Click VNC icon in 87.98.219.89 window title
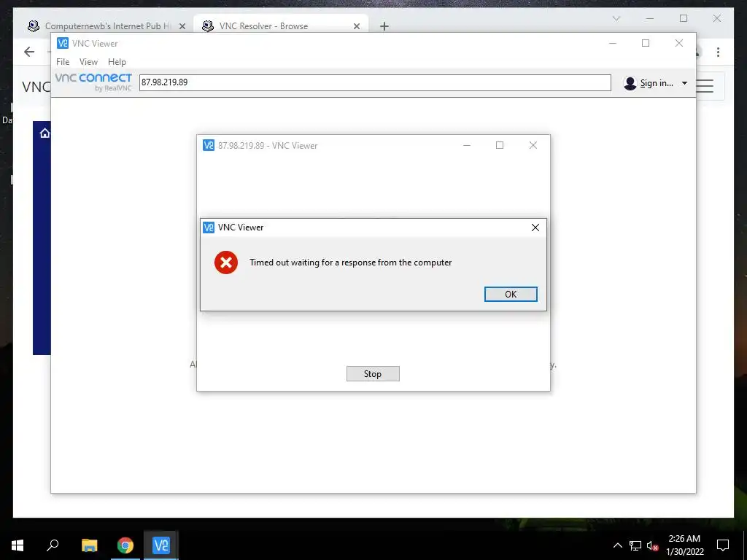 click(208, 145)
